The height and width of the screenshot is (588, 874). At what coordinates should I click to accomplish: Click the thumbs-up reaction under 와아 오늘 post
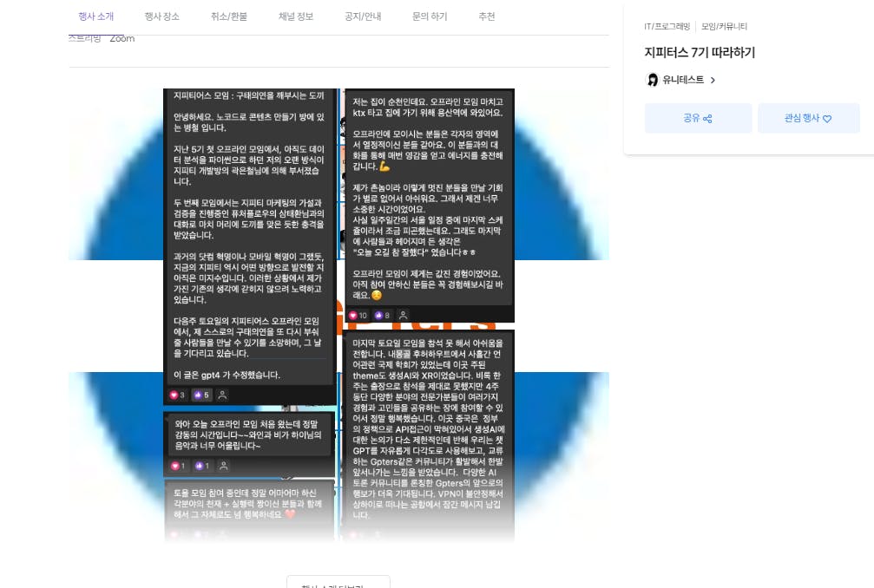point(201,466)
